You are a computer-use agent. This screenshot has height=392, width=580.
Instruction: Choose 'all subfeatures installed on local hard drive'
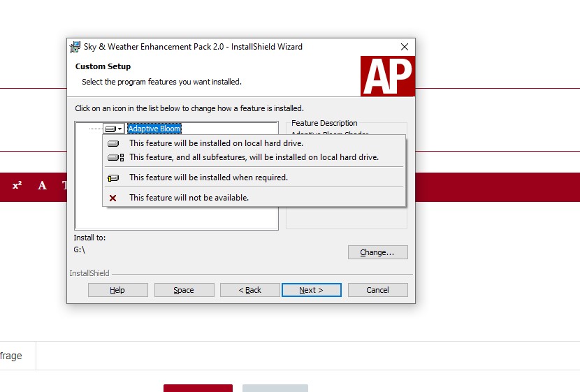pos(254,157)
